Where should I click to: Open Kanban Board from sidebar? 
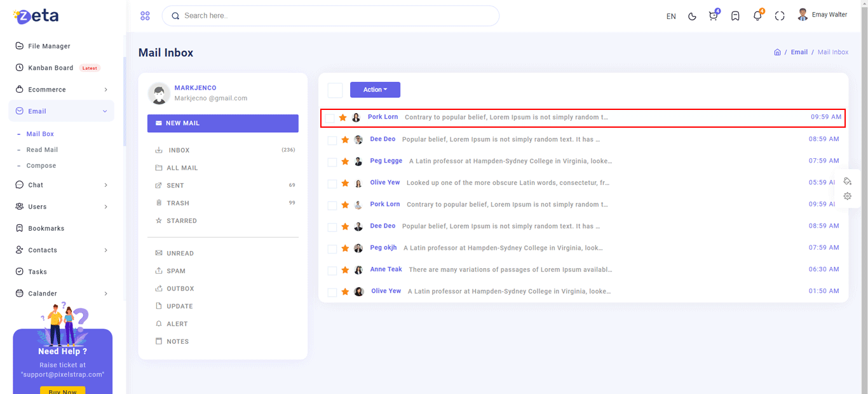(x=51, y=68)
